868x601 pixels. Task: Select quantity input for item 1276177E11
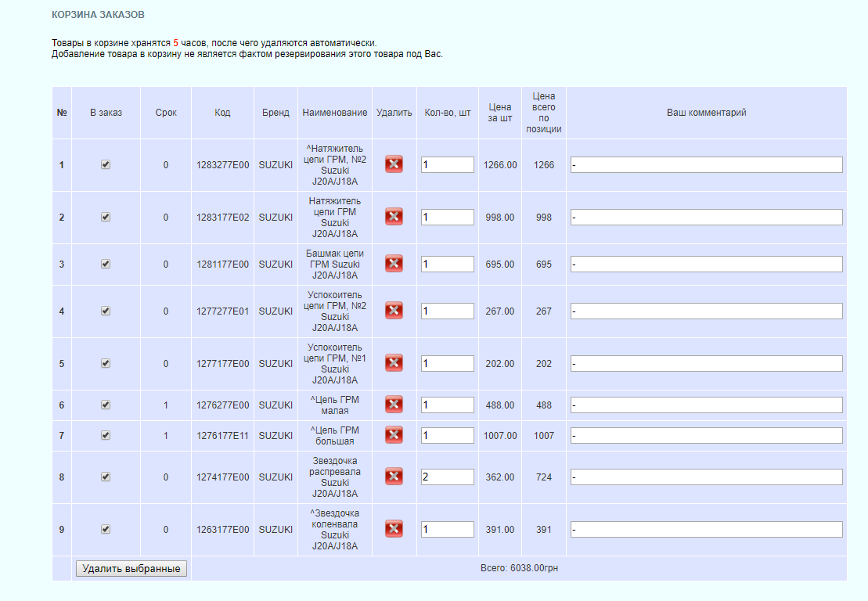click(447, 435)
